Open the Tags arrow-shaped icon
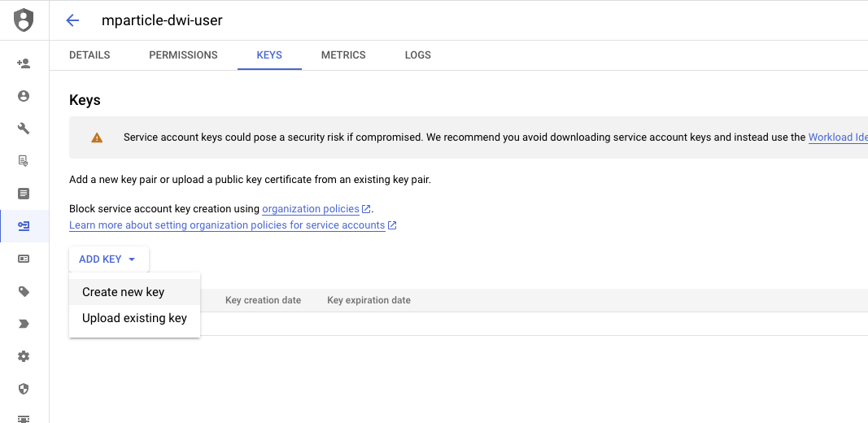This screenshot has width=868, height=423. (x=24, y=324)
